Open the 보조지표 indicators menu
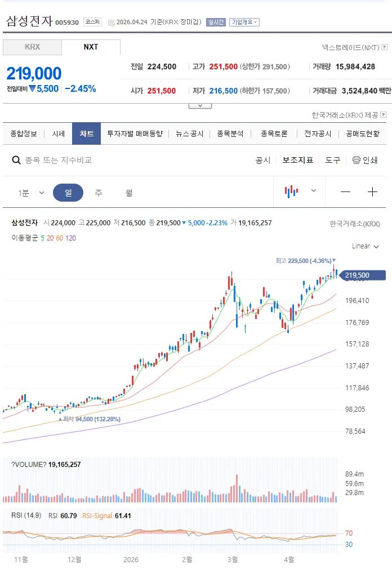 [x=298, y=161]
